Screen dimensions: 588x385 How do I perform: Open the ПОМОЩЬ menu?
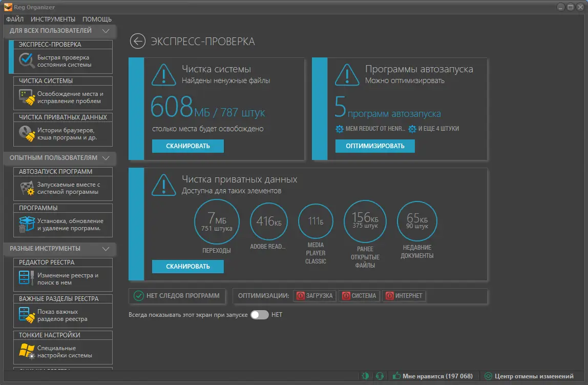(x=97, y=19)
